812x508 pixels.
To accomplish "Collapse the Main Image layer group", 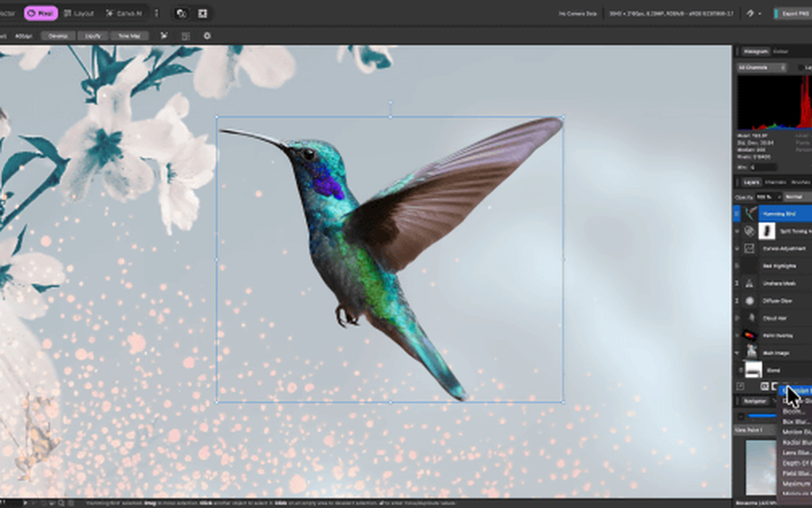I will click(737, 352).
